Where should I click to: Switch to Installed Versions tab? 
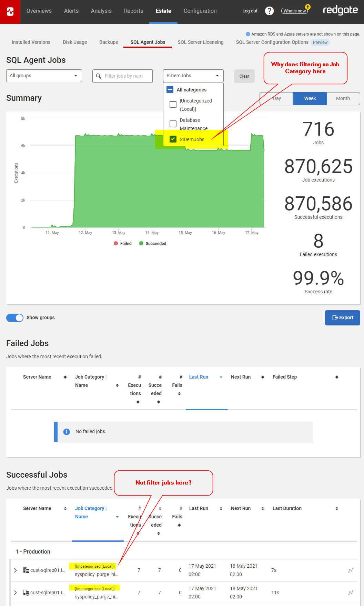pos(31,42)
